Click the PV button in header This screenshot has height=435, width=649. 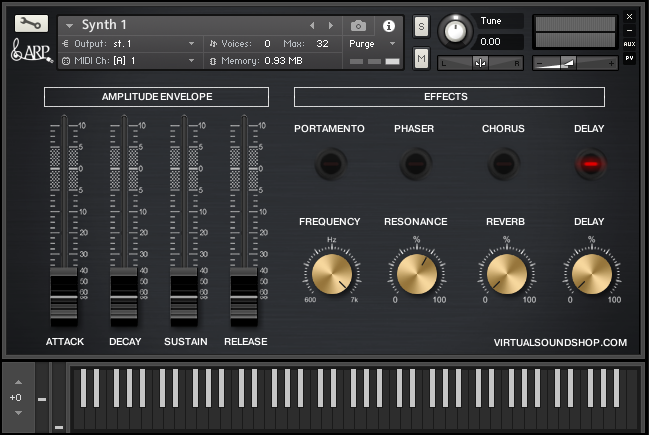coord(629,58)
